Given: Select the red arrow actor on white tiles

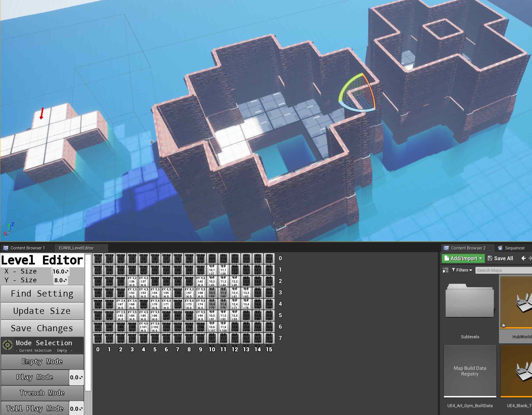Looking at the screenshot, I should tap(42, 113).
